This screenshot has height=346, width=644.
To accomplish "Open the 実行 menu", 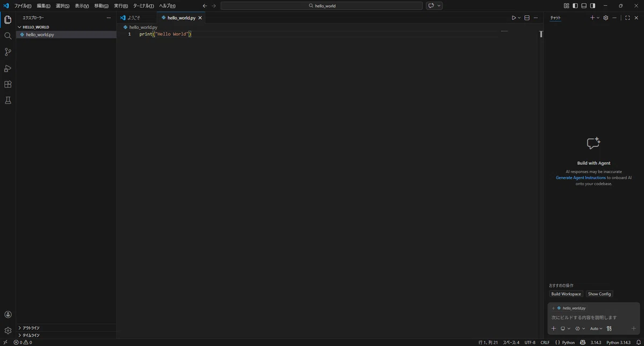I will [121, 6].
